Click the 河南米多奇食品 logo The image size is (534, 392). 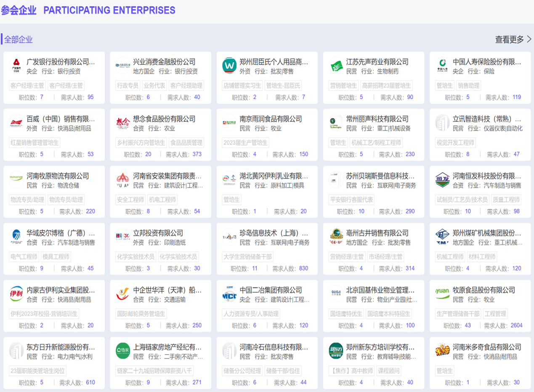coord(442,351)
